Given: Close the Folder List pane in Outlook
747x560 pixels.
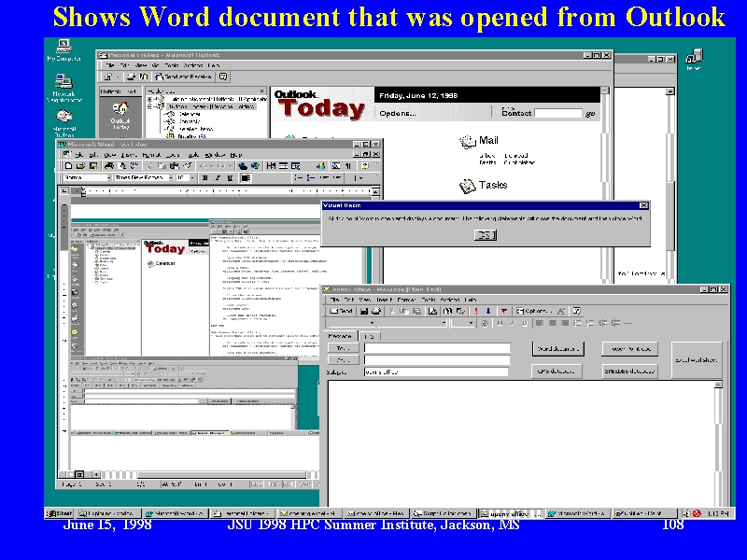Looking at the screenshot, I should 262,91.
